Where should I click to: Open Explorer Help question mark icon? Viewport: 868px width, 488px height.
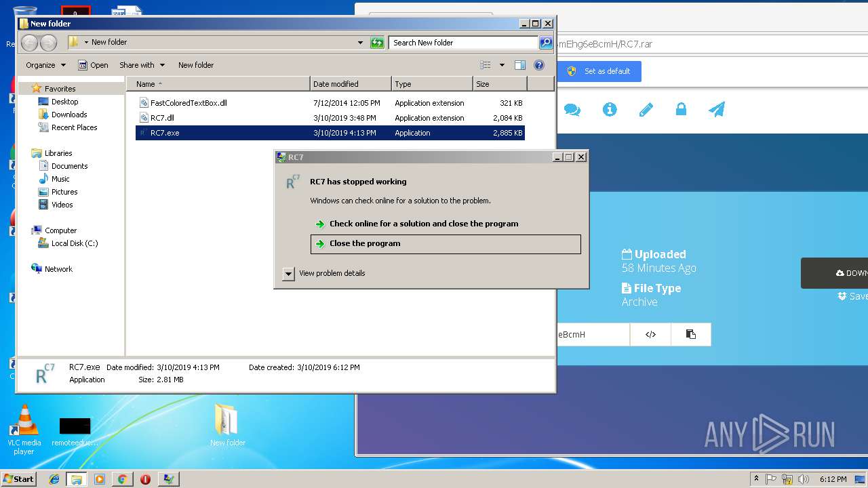pyautogui.click(x=539, y=65)
